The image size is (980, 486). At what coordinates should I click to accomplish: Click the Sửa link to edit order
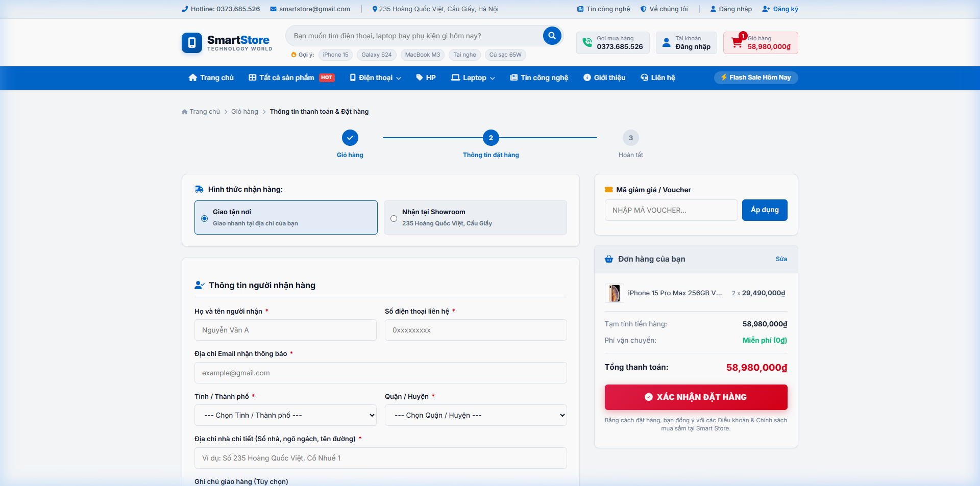[x=781, y=259]
